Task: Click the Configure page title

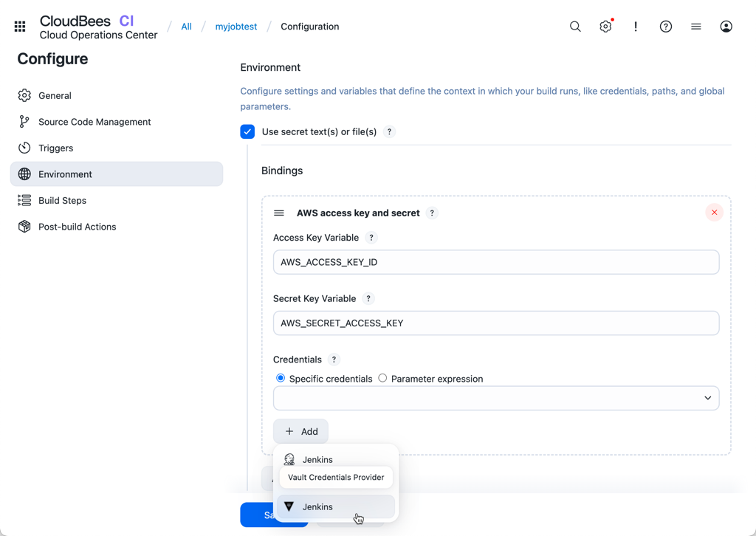Action: pyautogui.click(x=53, y=59)
